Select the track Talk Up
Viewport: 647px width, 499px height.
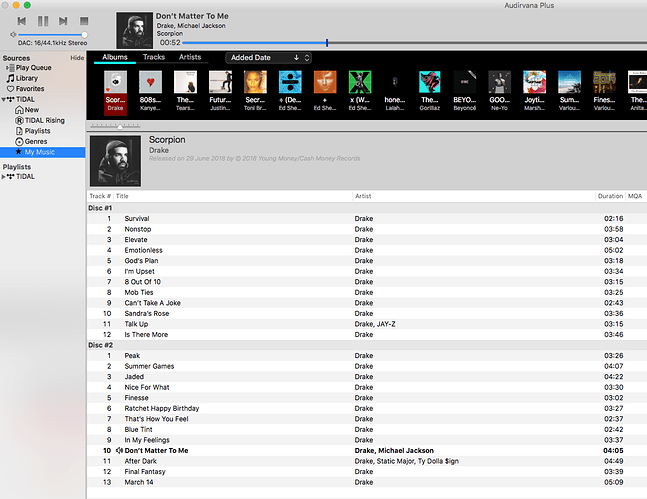click(x=367, y=324)
